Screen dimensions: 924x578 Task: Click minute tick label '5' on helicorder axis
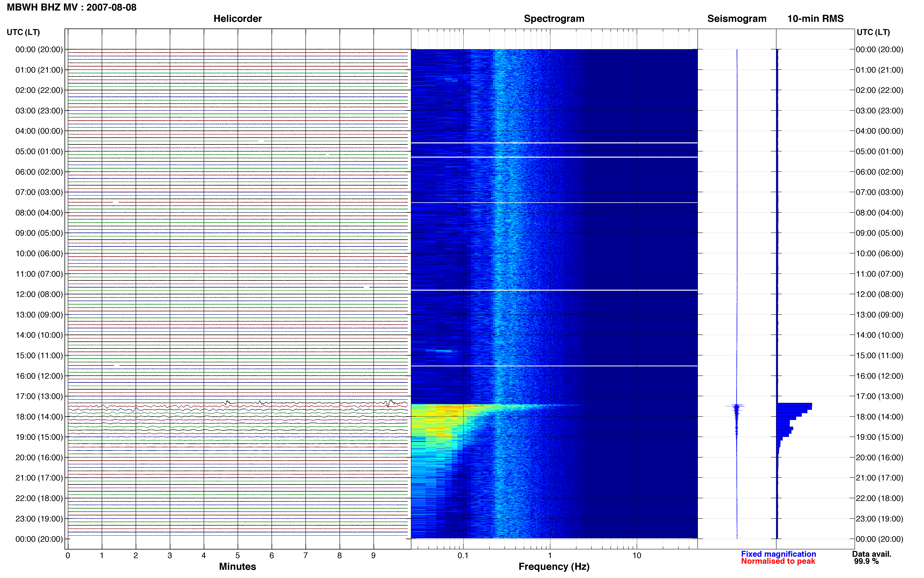point(238,555)
